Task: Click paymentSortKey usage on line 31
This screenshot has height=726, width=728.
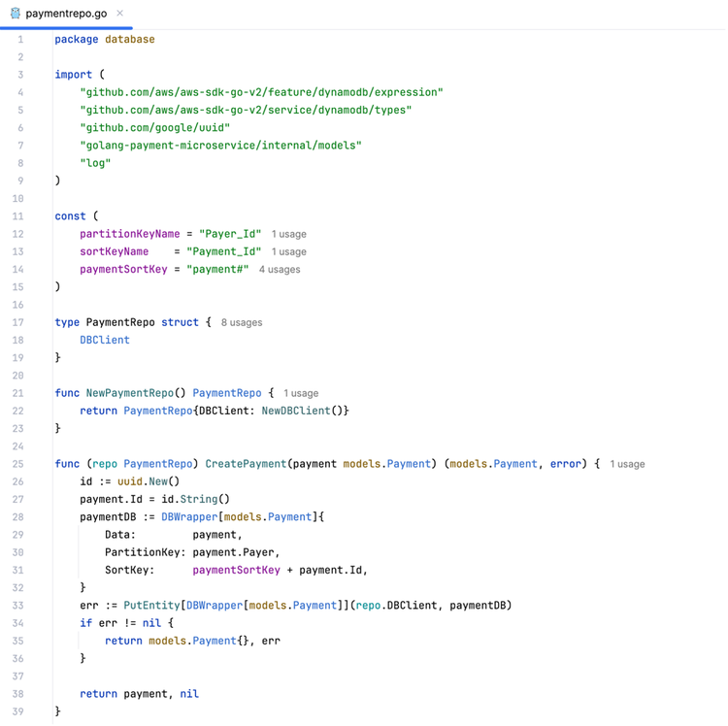Action: [x=236, y=570]
